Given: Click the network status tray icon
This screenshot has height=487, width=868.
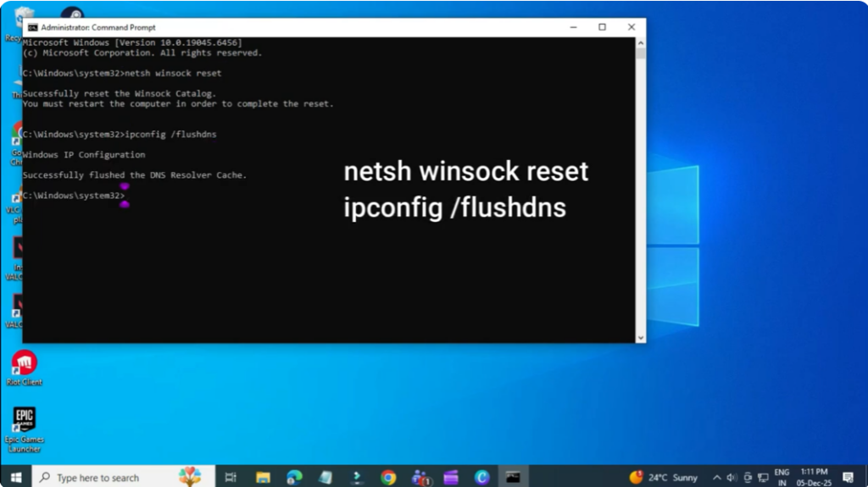Looking at the screenshot, I should pyautogui.click(x=764, y=477).
